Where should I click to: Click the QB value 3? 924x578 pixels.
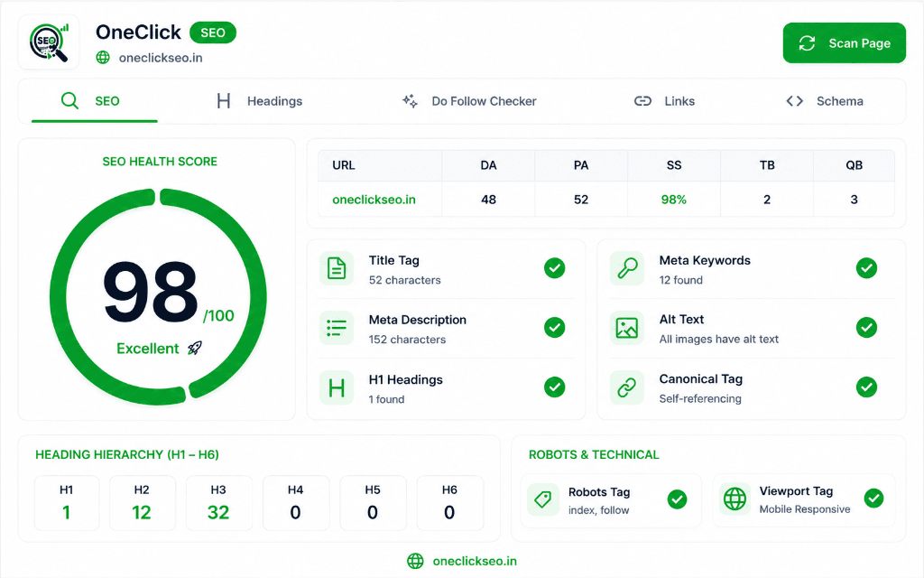coord(854,200)
